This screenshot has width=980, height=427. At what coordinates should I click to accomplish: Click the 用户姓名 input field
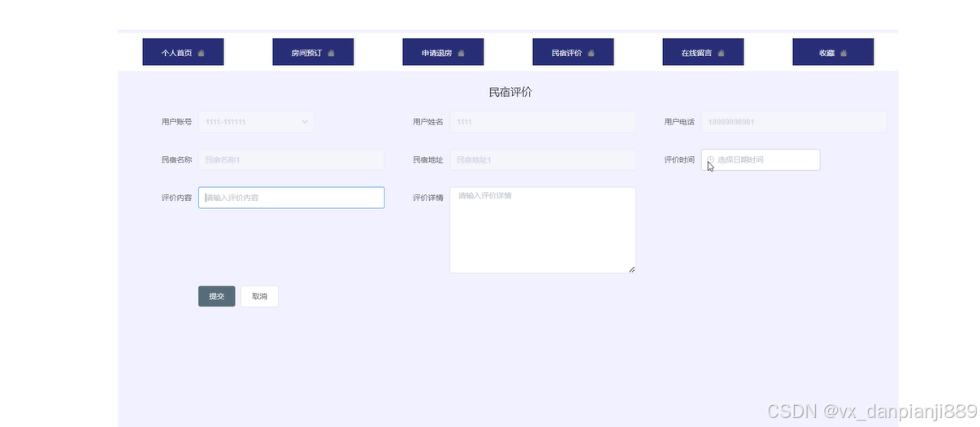[x=543, y=122]
